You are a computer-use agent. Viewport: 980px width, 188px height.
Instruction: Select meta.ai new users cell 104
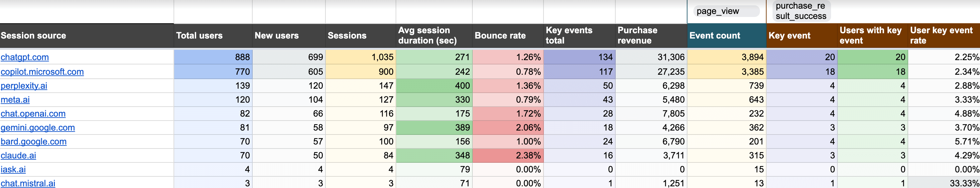pyautogui.click(x=289, y=100)
